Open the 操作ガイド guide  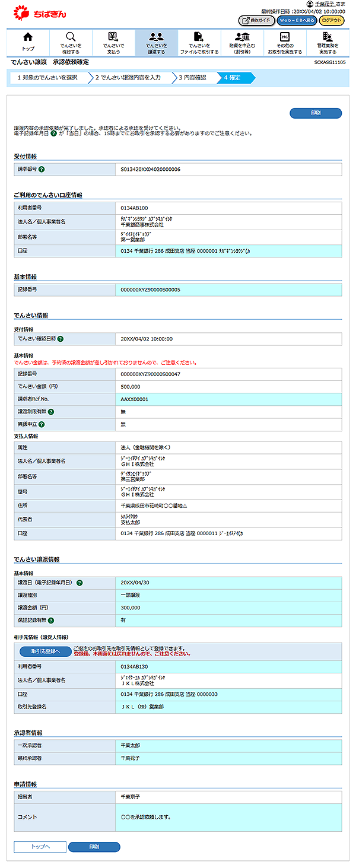coord(256,20)
